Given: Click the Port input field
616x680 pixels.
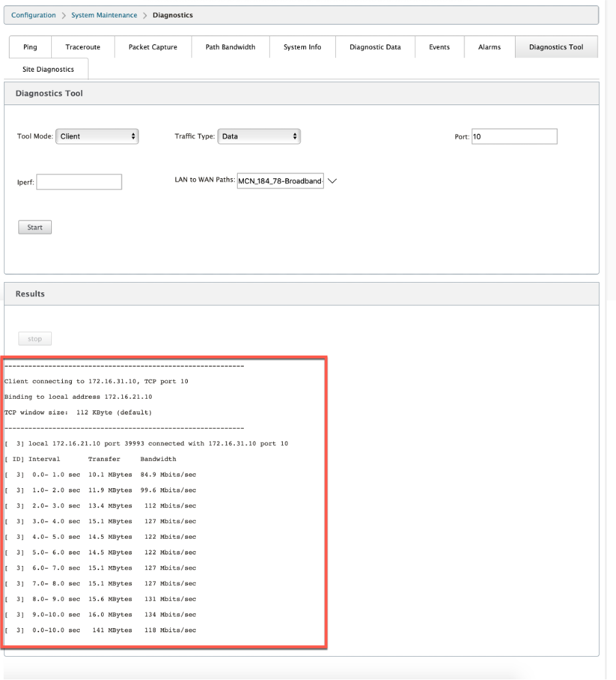Looking at the screenshot, I should tap(514, 137).
